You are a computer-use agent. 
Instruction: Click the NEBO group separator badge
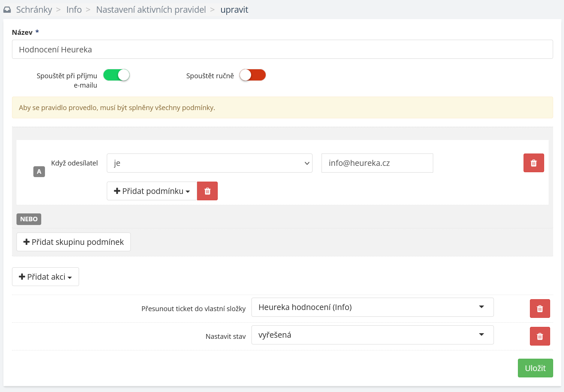tap(29, 219)
